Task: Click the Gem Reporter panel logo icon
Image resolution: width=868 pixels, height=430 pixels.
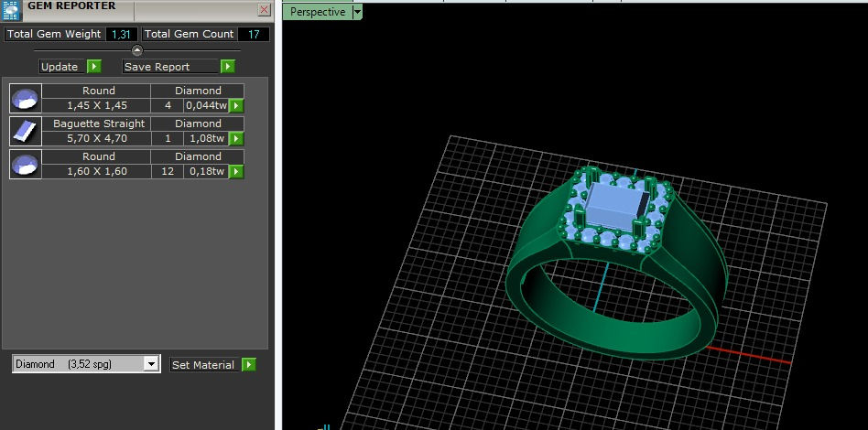Action: (x=11, y=10)
